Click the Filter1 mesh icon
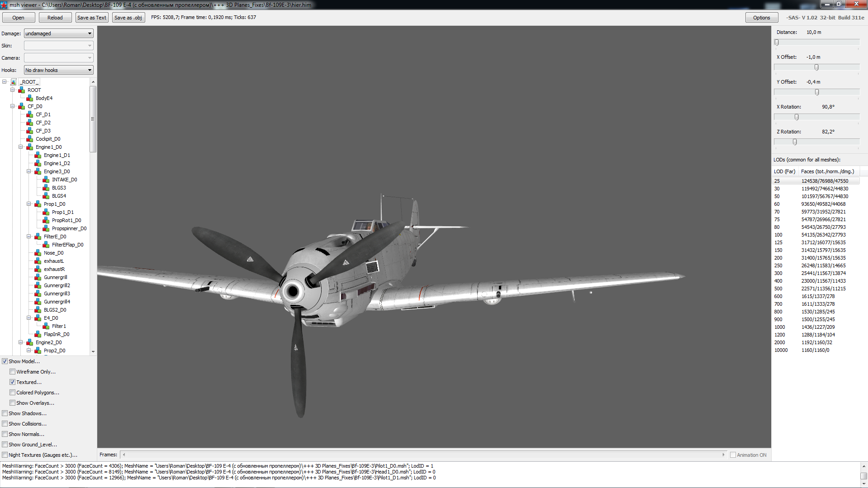Viewport: 868px width, 488px height. (x=46, y=326)
